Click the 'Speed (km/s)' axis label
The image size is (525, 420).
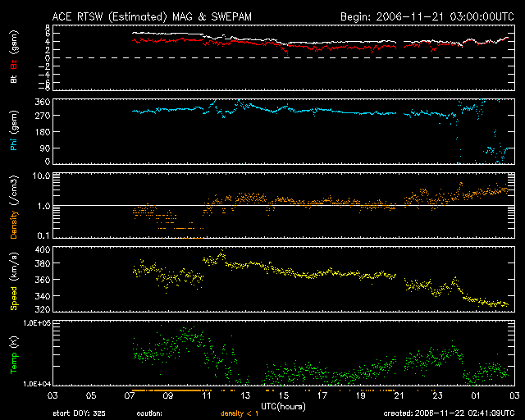coord(14,281)
